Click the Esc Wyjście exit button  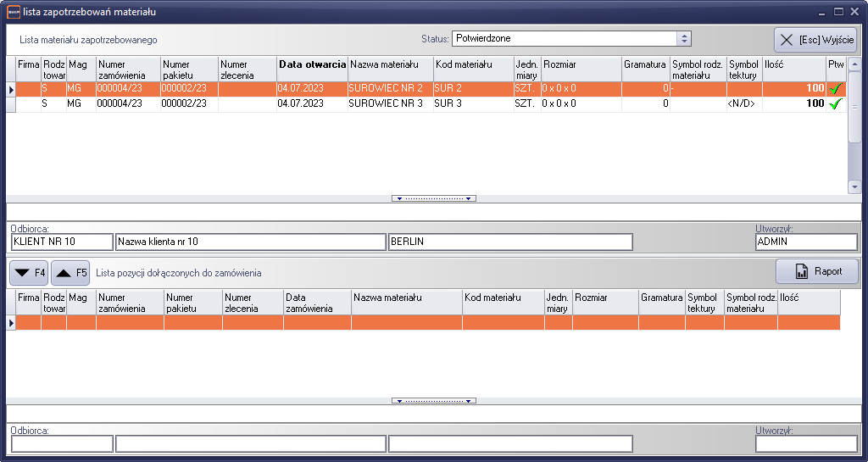815,40
